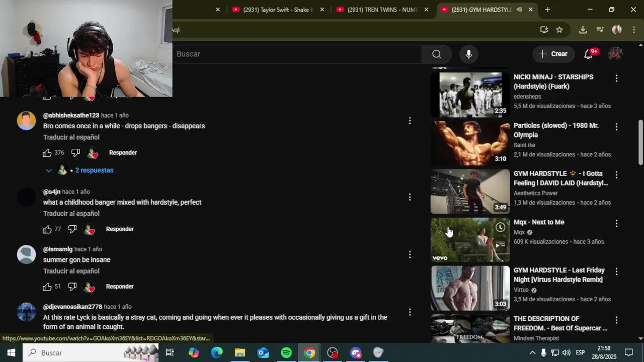Open Particles (slowed) Mr. Olympia thumbnail
The image size is (644, 362).
[x=470, y=143]
